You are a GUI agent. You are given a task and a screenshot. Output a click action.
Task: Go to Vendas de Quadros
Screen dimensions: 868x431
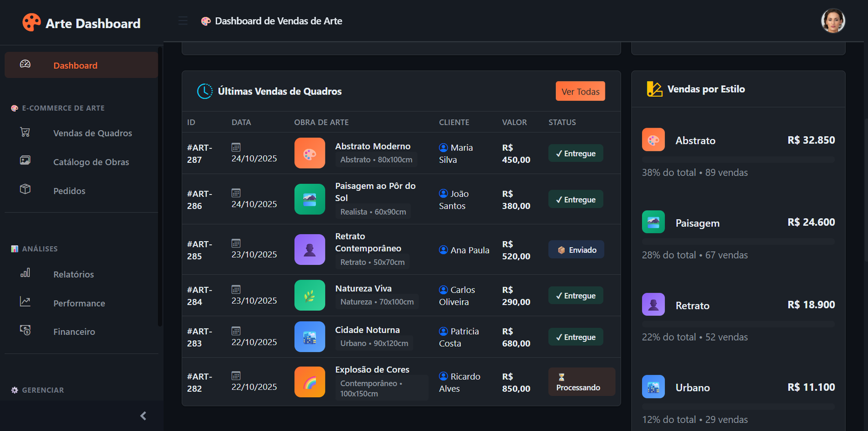(x=93, y=133)
